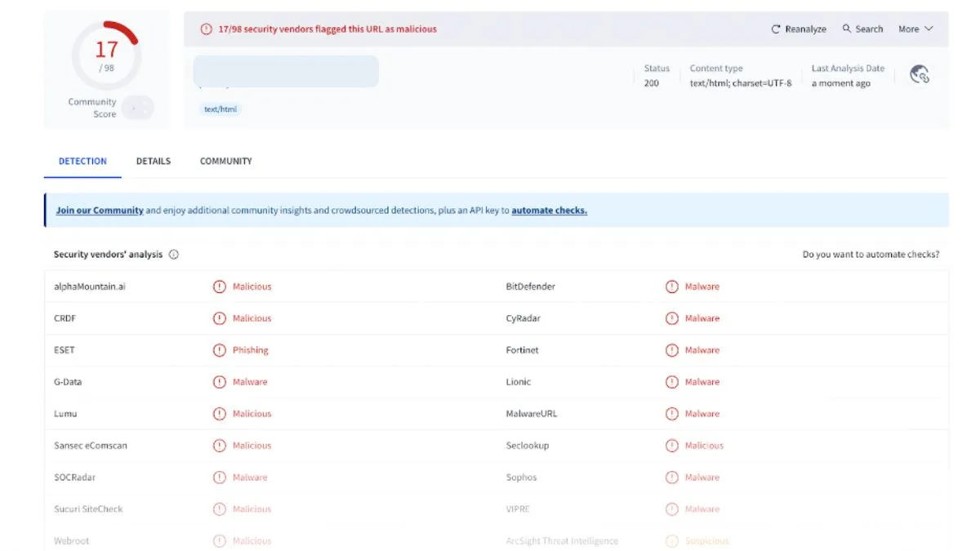Click the alert icon in MalwareURL row
The image size is (980, 551).
click(671, 414)
